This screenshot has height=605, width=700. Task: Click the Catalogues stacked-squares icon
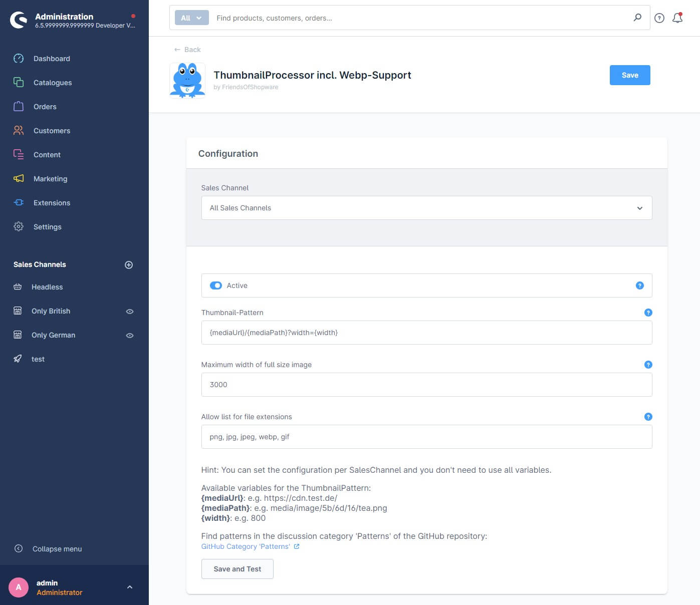19,82
